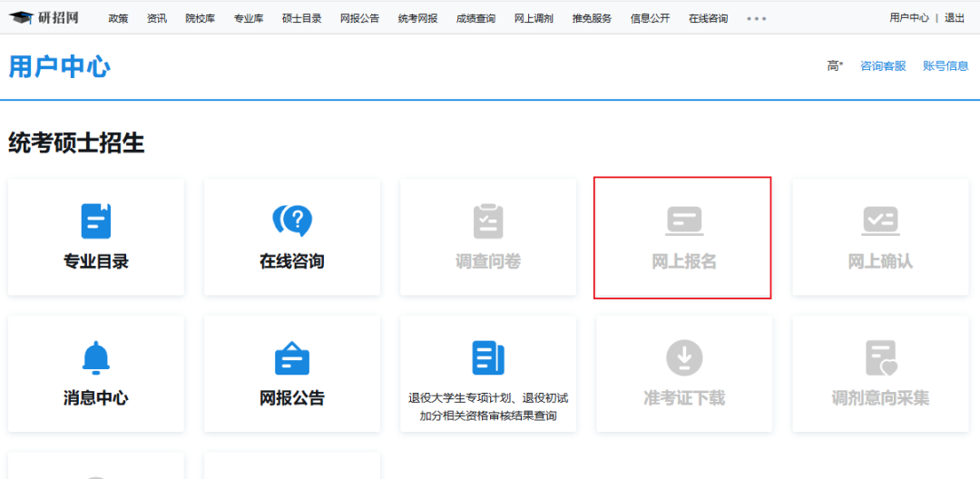Click the 调剂意向采集 card label
980x479 pixels.
880,398
